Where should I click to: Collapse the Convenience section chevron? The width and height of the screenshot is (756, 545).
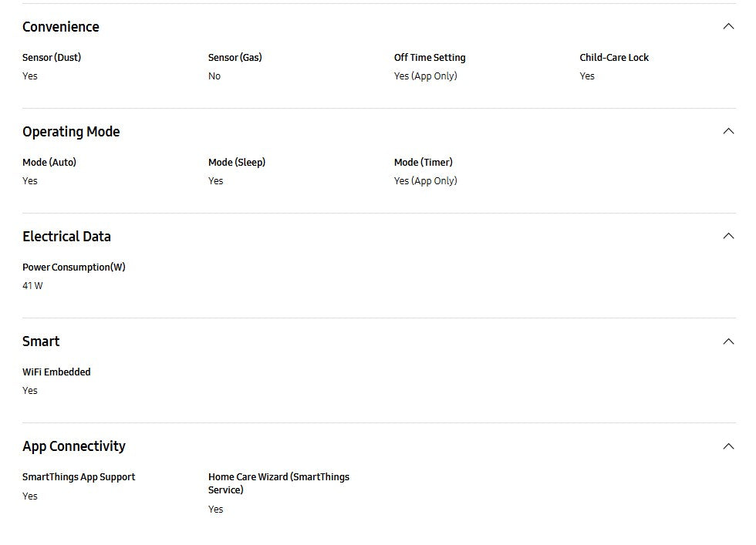[728, 27]
